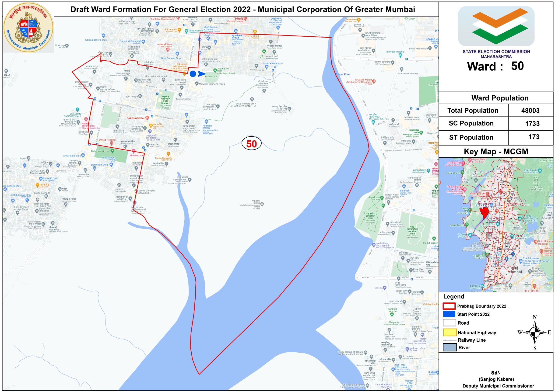Click the Metro Banquets orange pin
This screenshot has height=392, width=555.
(x=168, y=154)
